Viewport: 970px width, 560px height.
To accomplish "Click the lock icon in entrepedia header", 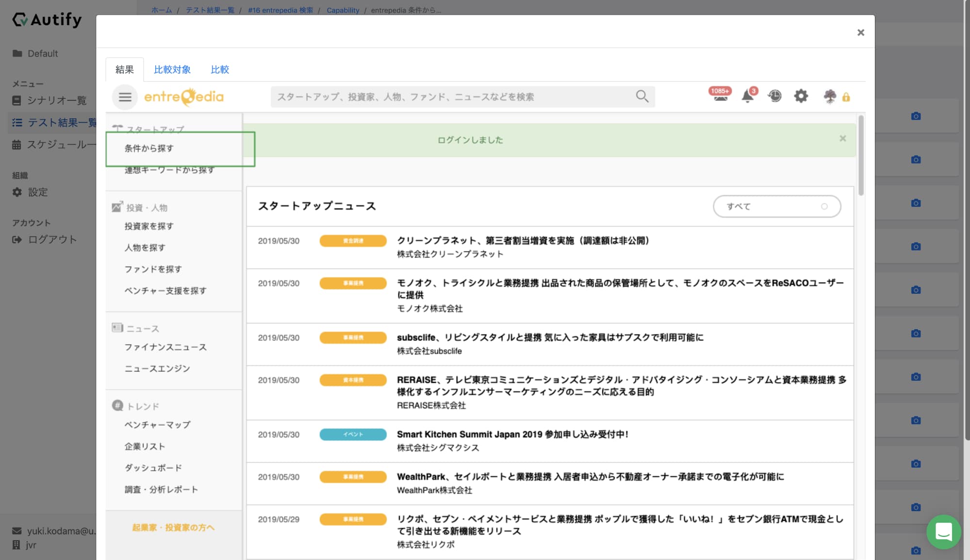I will [x=846, y=97].
